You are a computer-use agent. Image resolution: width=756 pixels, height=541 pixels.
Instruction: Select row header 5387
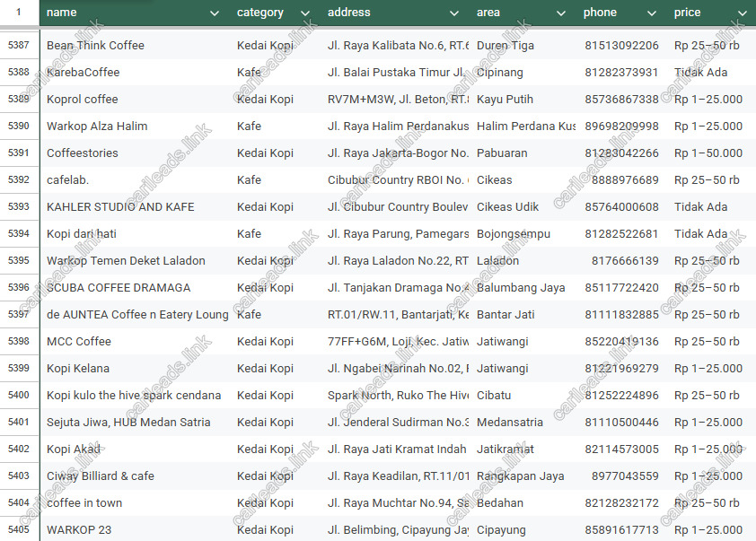(19, 45)
